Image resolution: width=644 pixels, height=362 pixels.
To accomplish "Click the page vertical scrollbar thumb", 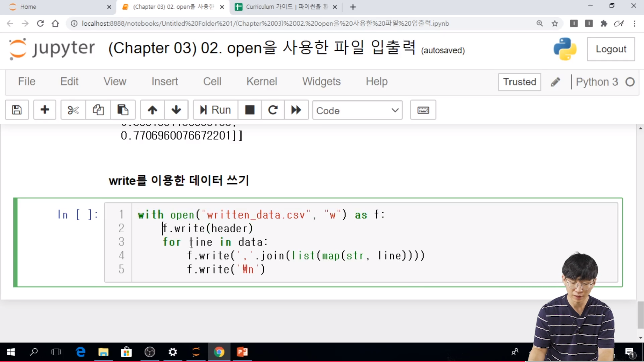I will point(640,315).
